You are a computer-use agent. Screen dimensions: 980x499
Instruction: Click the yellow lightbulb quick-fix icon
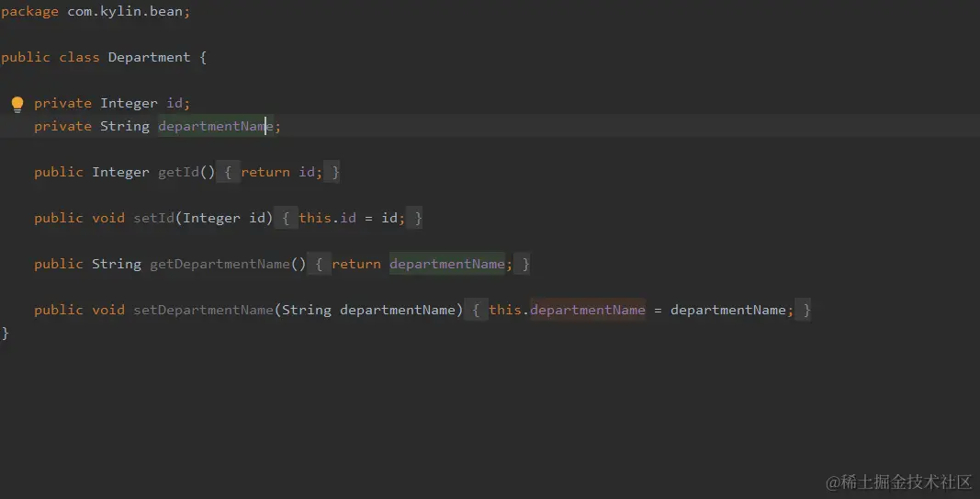click(x=17, y=104)
